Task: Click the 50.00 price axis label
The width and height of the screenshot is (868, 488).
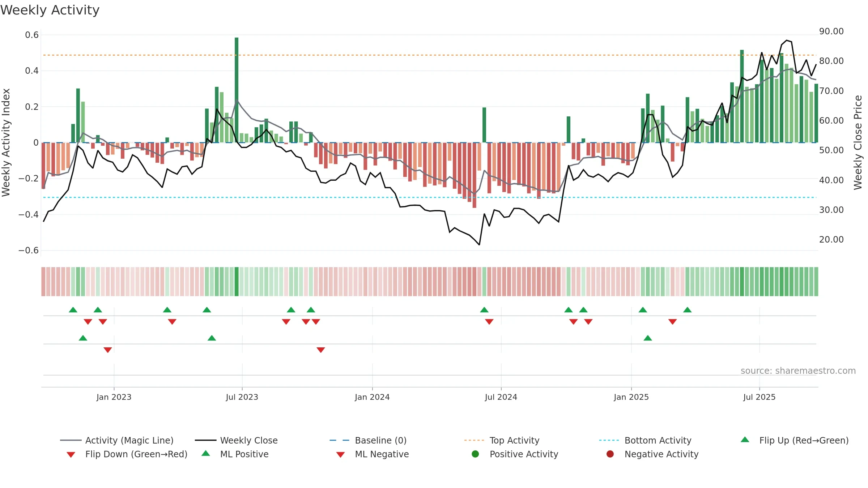Action: click(831, 150)
